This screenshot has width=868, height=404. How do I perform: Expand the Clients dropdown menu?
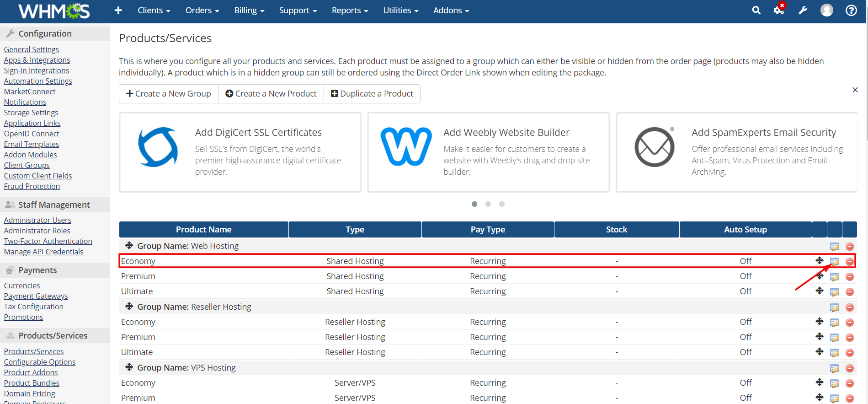[x=154, y=11]
